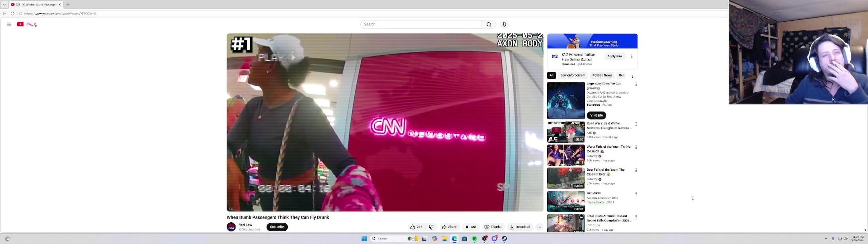This screenshot has width=868, height=244.
Task: Go back with the browser back arrow
Action: 4,14
